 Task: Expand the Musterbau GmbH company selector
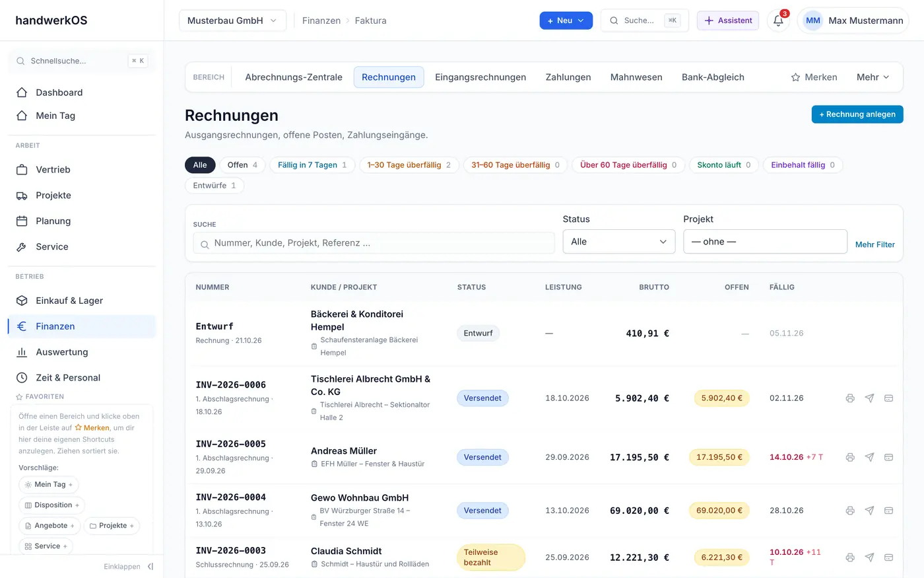(232, 20)
